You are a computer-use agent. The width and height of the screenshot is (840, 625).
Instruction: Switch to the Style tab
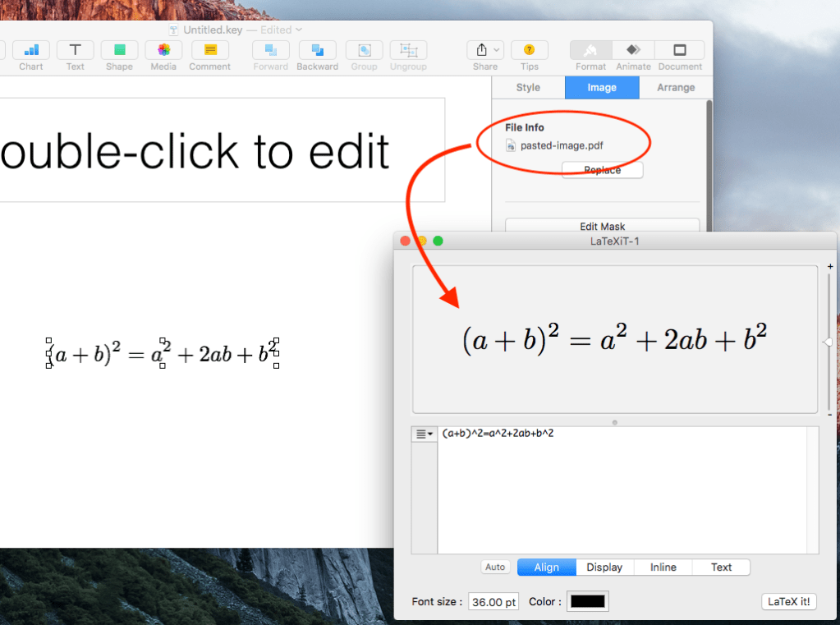pyautogui.click(x=528, y=88)
